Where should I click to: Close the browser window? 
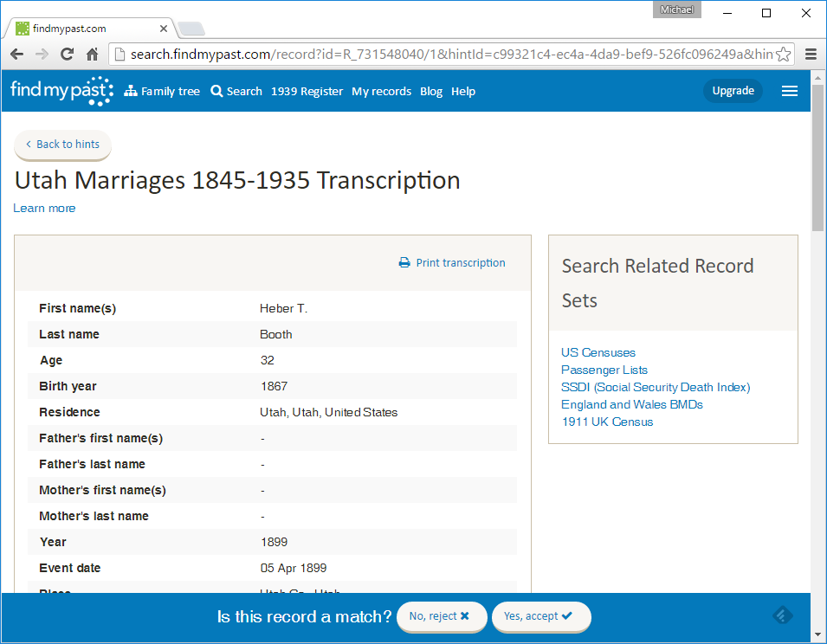(806, 13)
